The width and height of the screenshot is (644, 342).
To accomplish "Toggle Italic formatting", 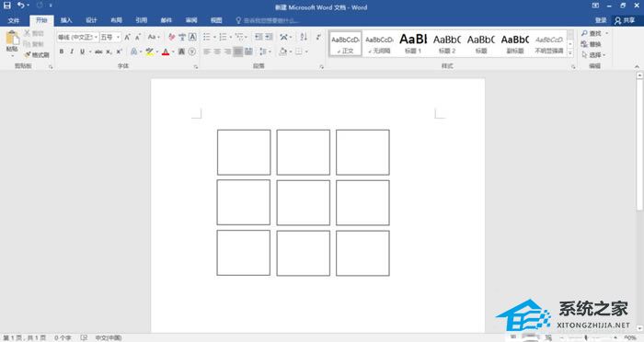I will point(72,51).
